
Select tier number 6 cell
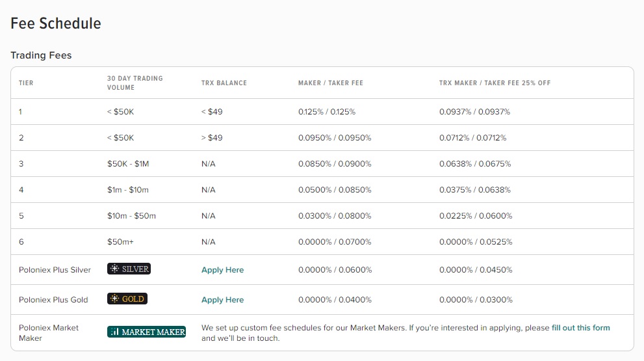21,242
